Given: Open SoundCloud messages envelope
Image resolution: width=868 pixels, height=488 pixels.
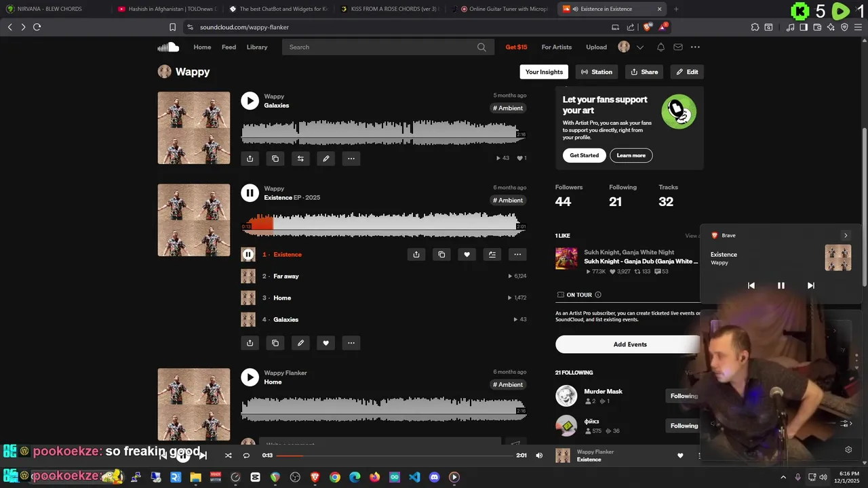Looking at the screenshot, I should (x=678, y=47).
